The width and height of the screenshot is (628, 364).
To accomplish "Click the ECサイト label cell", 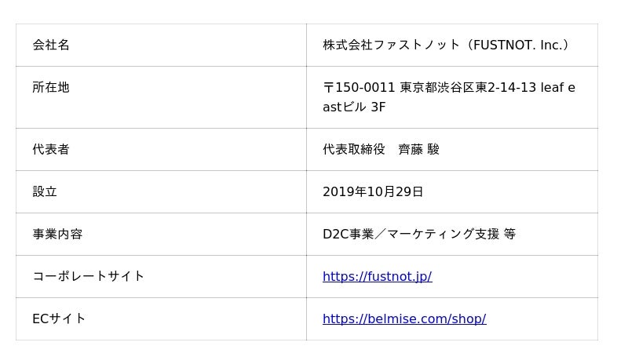I will (59, 318).
